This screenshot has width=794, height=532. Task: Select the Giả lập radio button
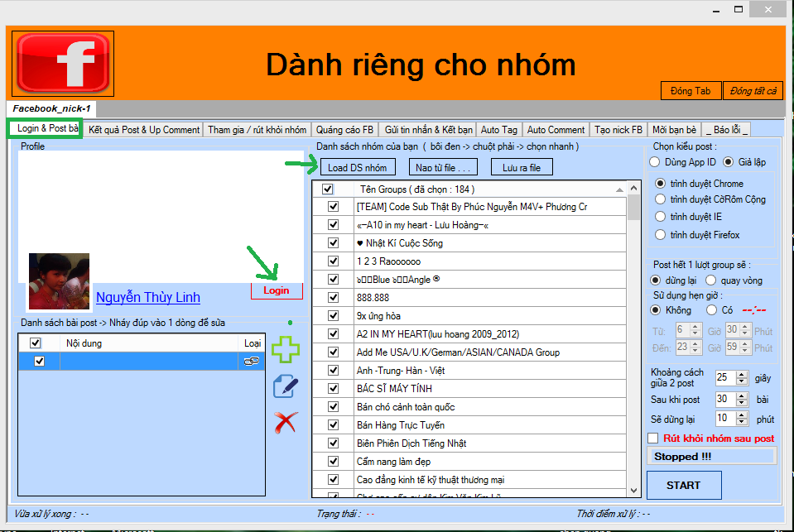(728, 162)
